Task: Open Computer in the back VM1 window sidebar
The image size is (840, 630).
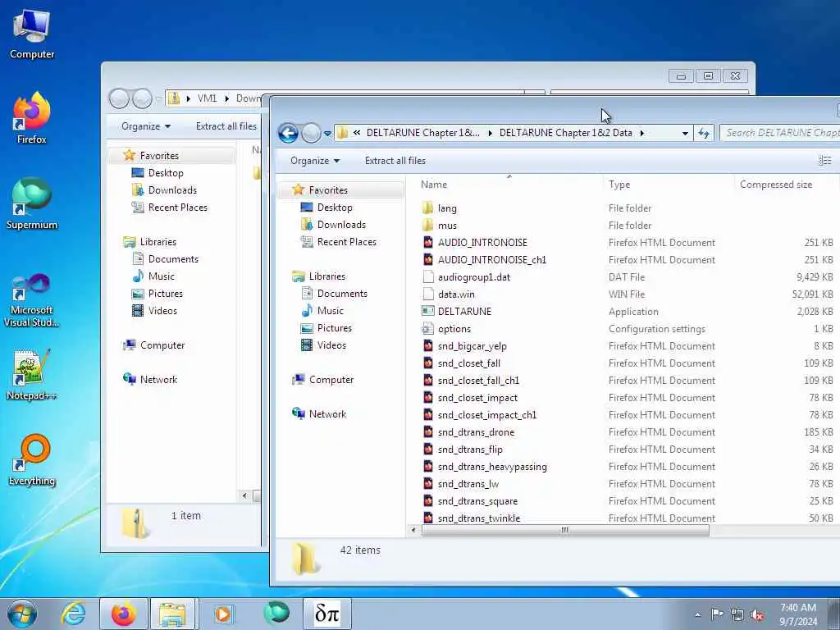Action: click(x=162, y=345)
